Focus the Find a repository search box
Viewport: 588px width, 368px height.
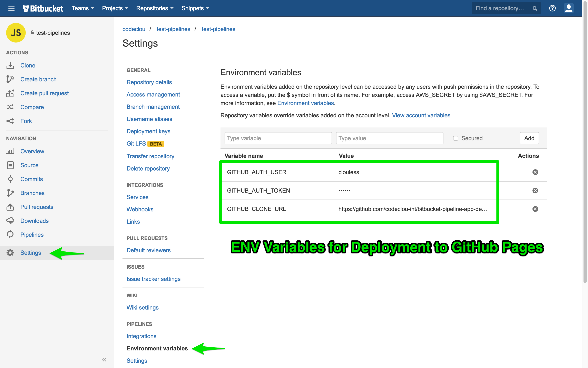pyautogui.click(x=506, y=8)
